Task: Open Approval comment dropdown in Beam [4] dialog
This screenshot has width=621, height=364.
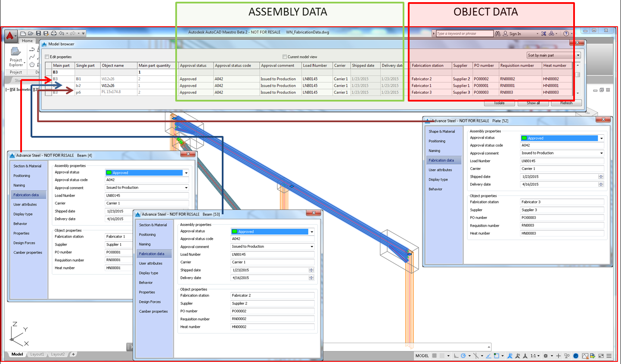Action: point(186,188)
